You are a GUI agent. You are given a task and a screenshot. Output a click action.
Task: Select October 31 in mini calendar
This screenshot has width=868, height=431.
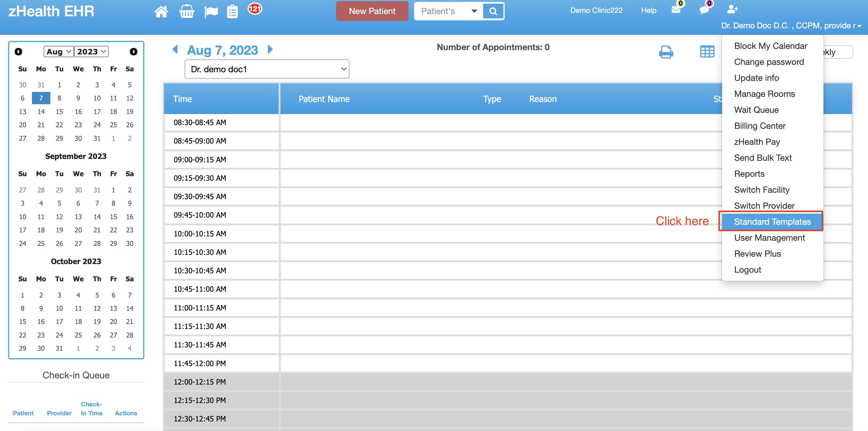click(x=59, y=348)
